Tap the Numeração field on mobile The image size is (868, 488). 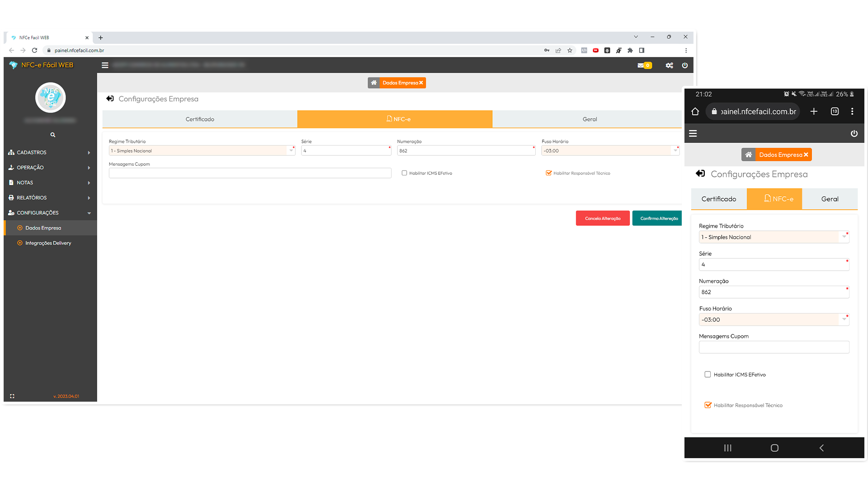click(774, 292)
